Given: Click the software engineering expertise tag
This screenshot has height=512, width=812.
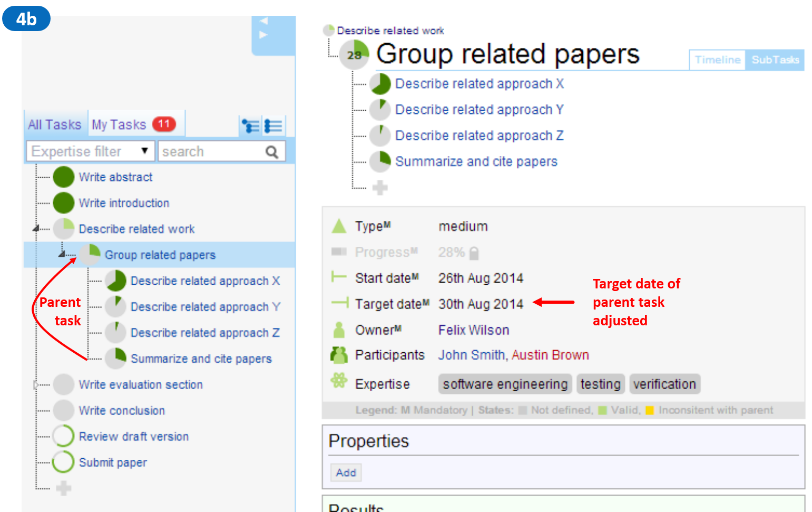Looking at the screenshot, I should pos(505,384).
